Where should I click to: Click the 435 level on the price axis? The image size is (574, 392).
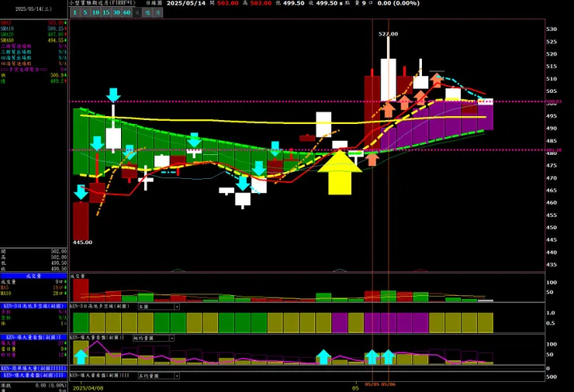[x=552, y=265]
